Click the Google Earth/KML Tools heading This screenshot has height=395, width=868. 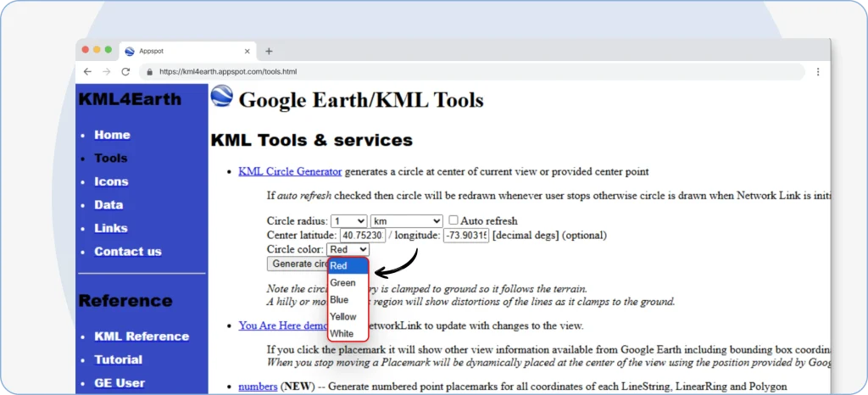(361, 100)
